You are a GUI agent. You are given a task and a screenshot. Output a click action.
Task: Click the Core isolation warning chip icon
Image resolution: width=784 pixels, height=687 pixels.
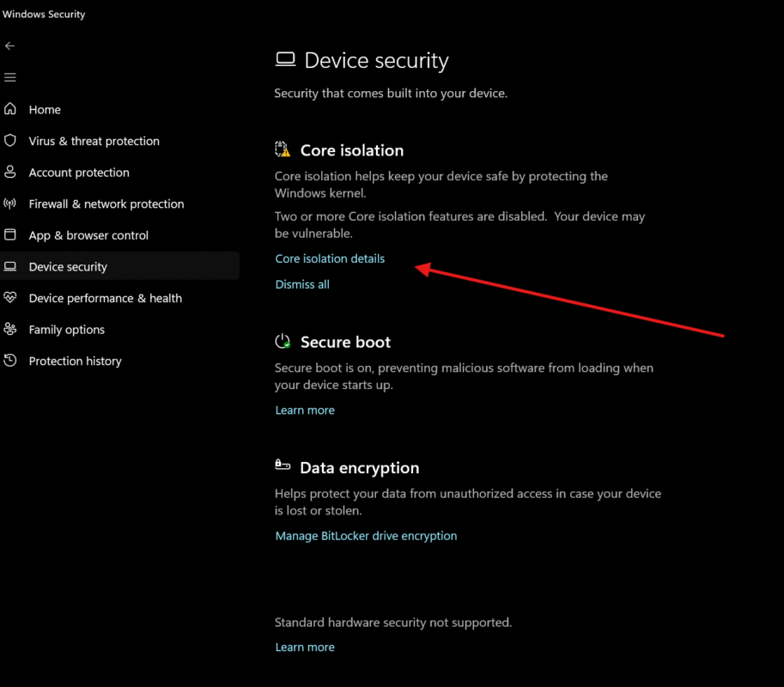(283, 149)
